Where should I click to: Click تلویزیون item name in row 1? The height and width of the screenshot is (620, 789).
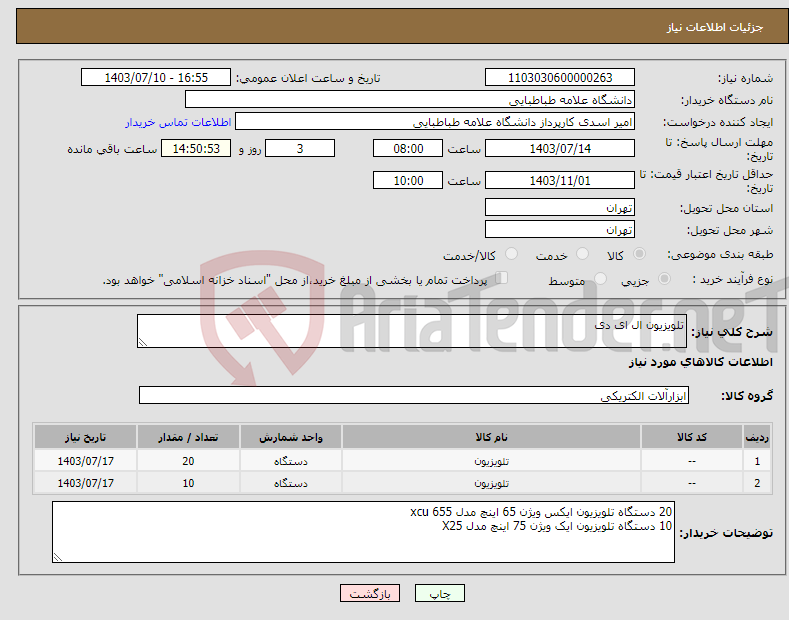click(491, 461)
